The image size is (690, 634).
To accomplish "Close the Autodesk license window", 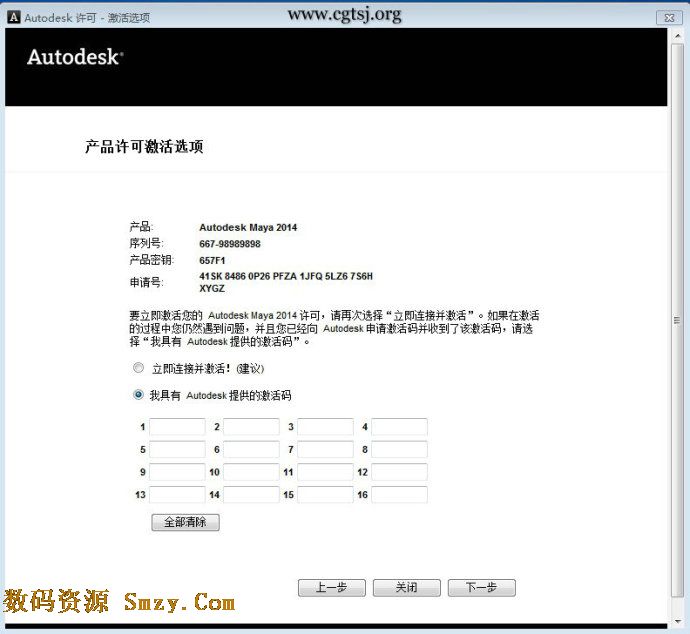I will tap(669, 18).
